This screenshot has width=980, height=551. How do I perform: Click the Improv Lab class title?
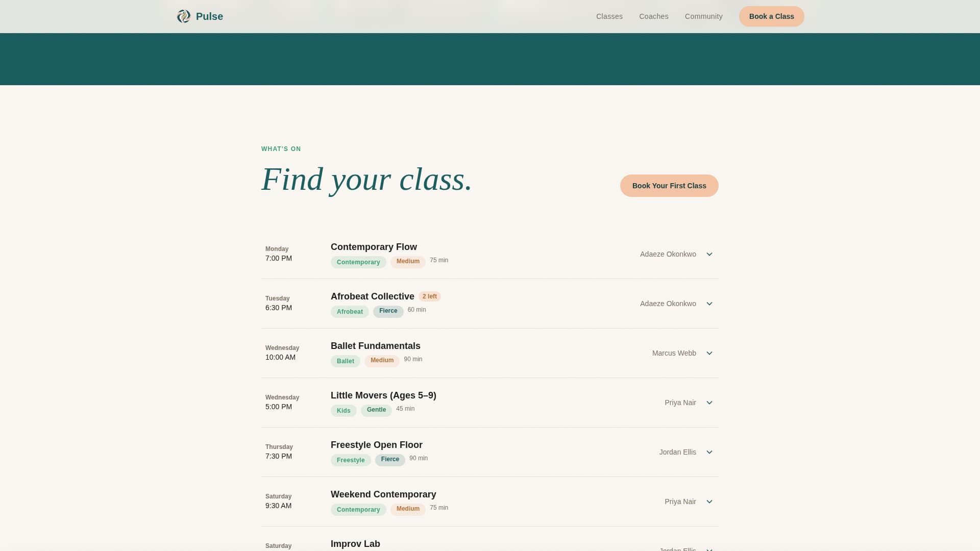point(355,544)
